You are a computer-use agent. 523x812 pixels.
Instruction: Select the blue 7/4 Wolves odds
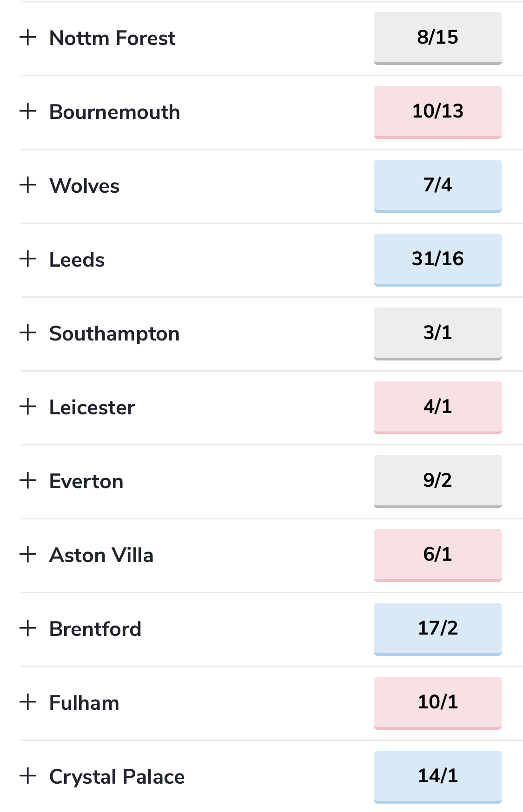437,186
